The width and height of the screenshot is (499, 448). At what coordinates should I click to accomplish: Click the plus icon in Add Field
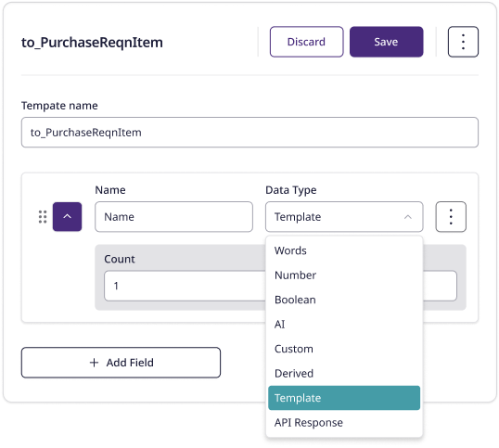click(x=94, y=363)
